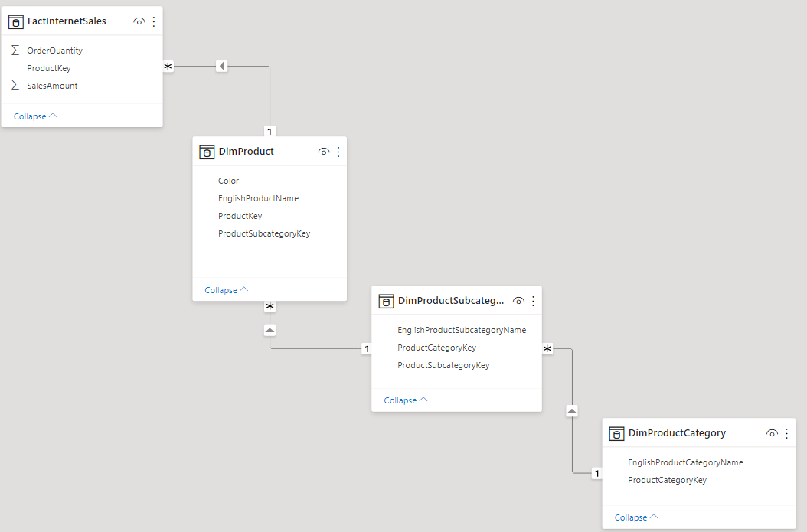
Task: Click the DimProductCategory table icon
Action: pos(616,433)
